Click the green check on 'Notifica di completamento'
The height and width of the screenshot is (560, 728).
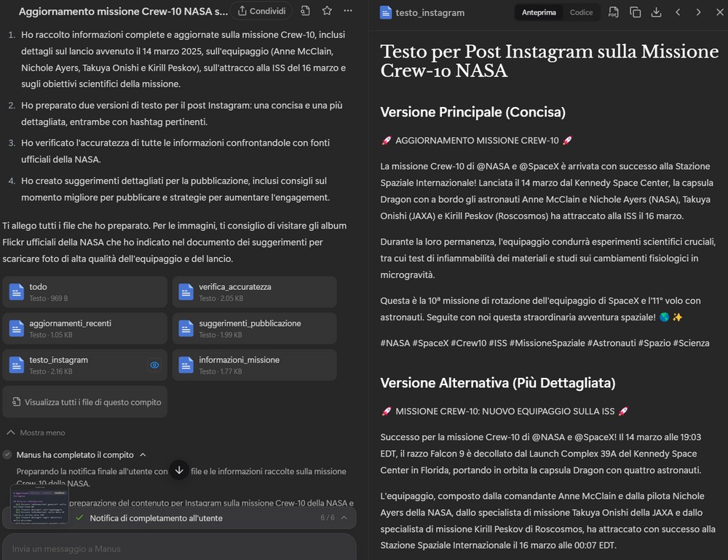79,518
